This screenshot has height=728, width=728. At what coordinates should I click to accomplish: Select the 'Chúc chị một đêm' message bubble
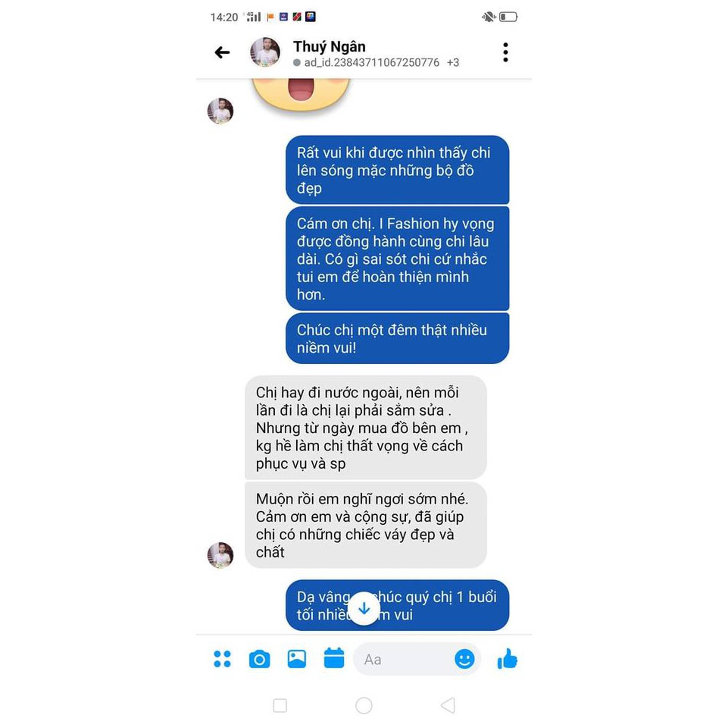tap(397, 339)
